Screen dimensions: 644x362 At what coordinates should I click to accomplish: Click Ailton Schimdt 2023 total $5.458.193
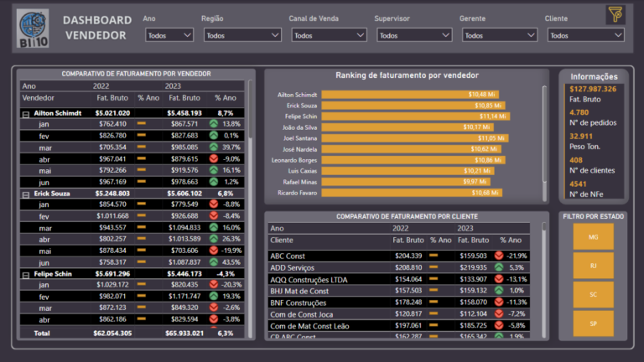coord(184,113)
